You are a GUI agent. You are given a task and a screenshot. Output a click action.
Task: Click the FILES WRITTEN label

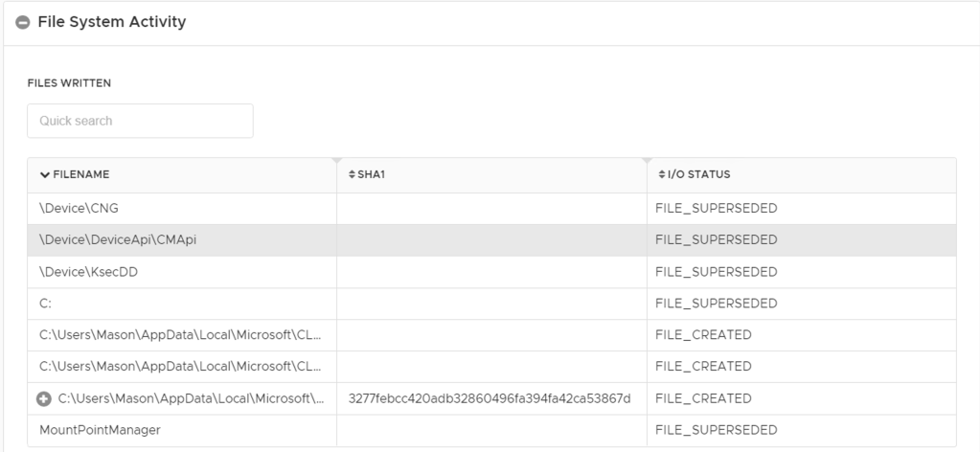point(69,83)
